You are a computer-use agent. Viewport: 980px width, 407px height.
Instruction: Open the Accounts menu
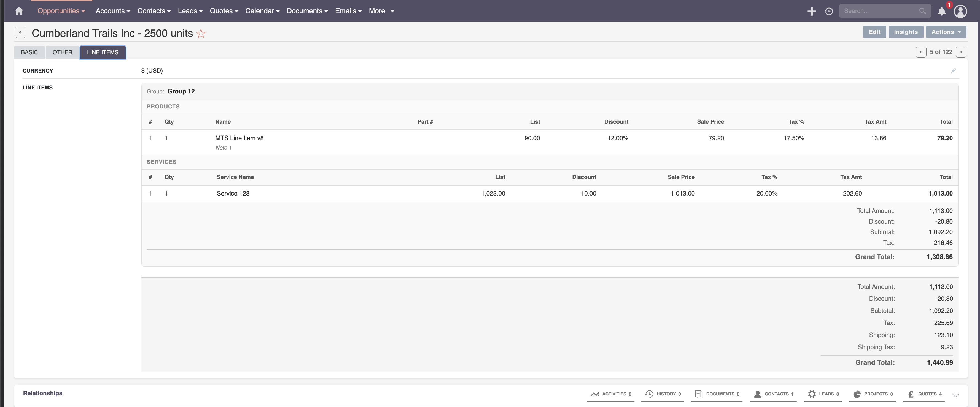[113, 11]
